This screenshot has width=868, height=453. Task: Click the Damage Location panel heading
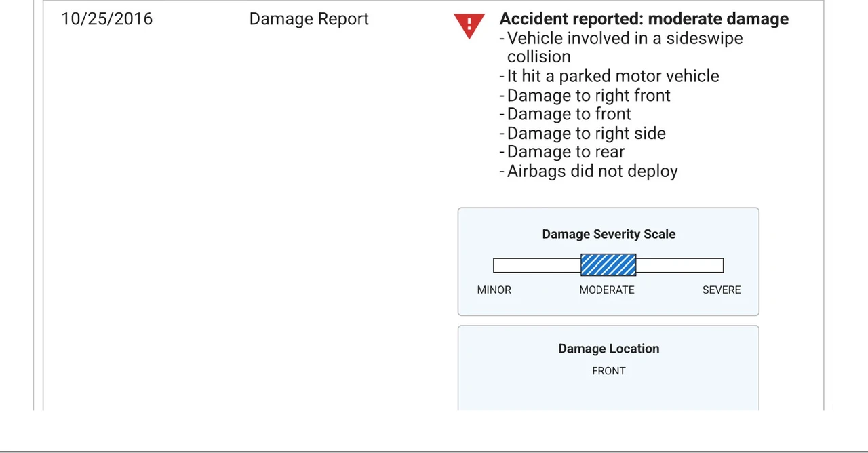tap(609, 349)
